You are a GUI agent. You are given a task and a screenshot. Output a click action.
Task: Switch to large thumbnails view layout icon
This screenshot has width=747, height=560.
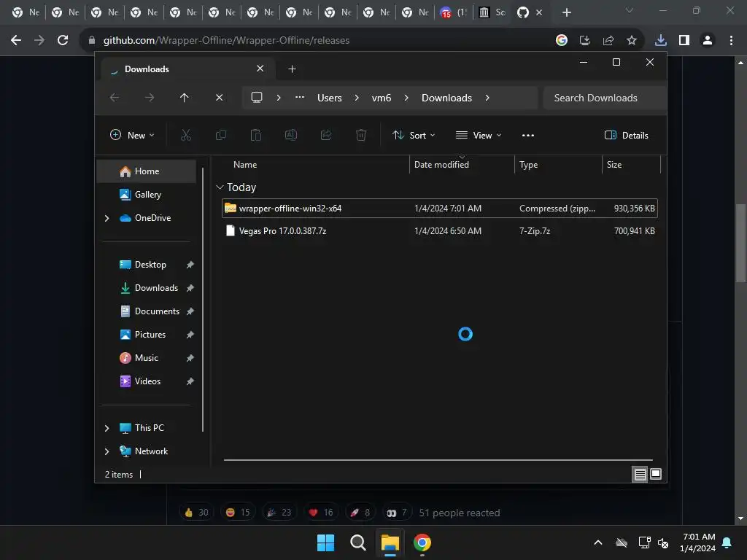656,474
